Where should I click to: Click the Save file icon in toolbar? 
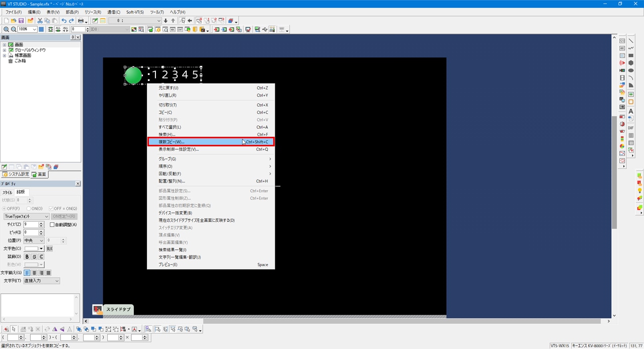[x=21, y=21]
